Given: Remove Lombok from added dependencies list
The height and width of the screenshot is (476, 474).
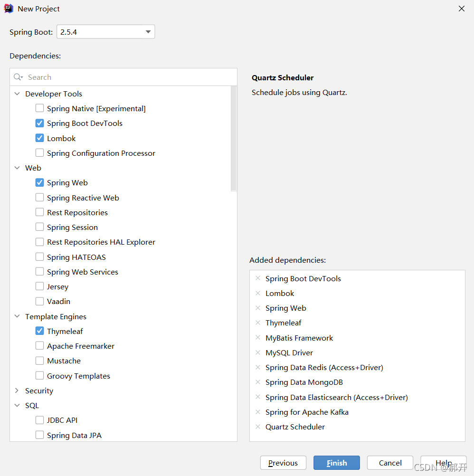Looking at the screenshot, I should pyautogui.click(x=258, y=293).
